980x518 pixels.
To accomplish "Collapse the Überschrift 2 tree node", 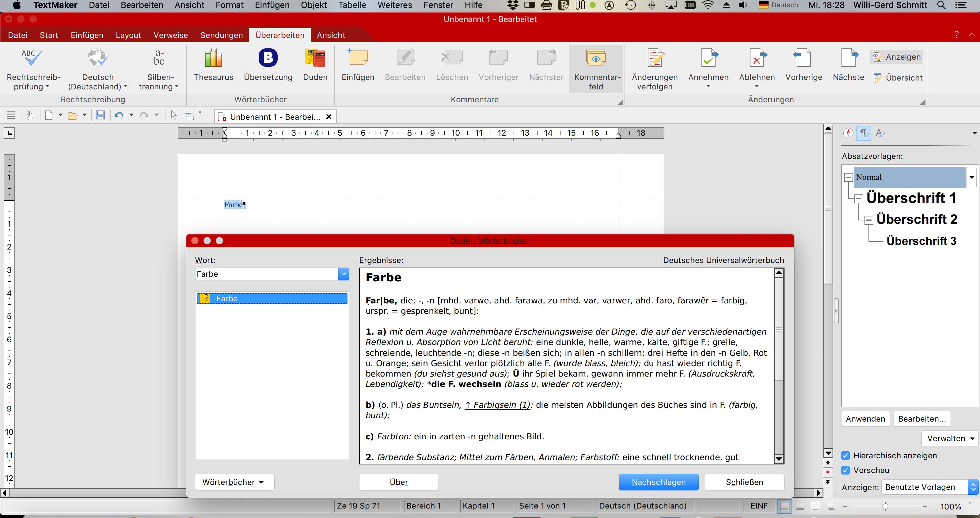I will pos(868,220).
